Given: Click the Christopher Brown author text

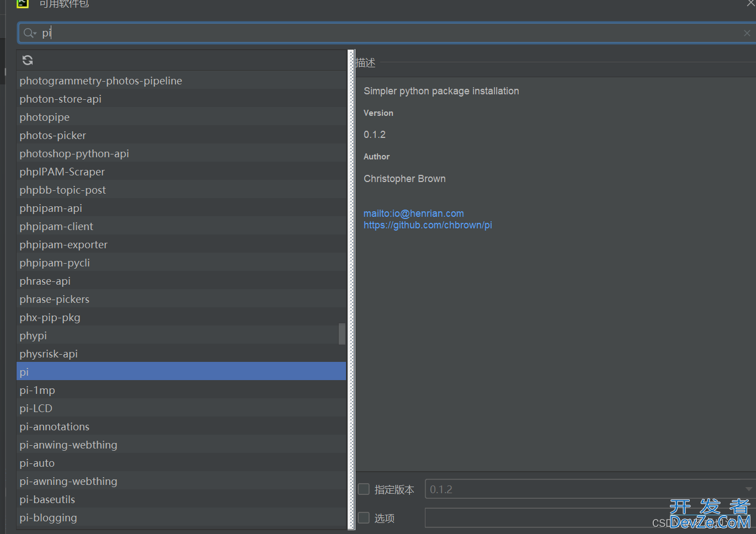Looking at the screenshot, I should [404, 179].
